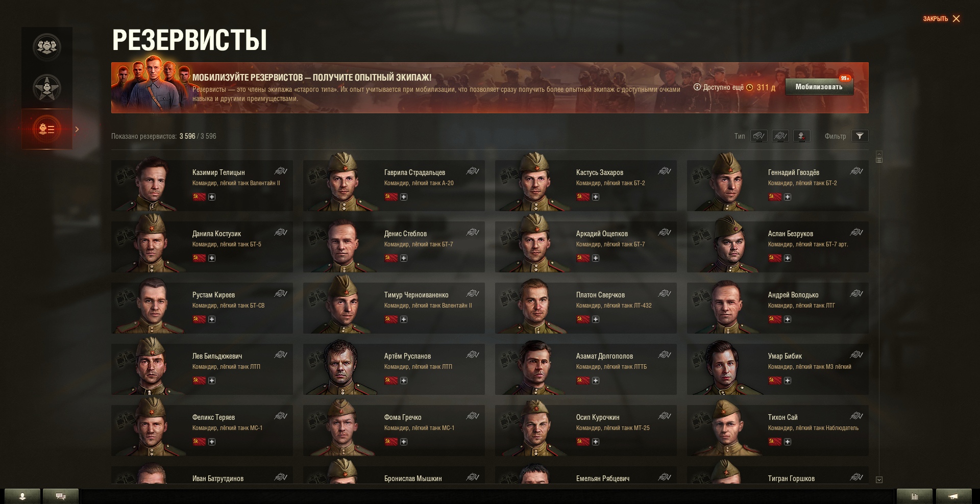The width and height of the screenshot is (980, 504).
Task: Toggle the dismissed crew member type filter
Action: (802, 136)
